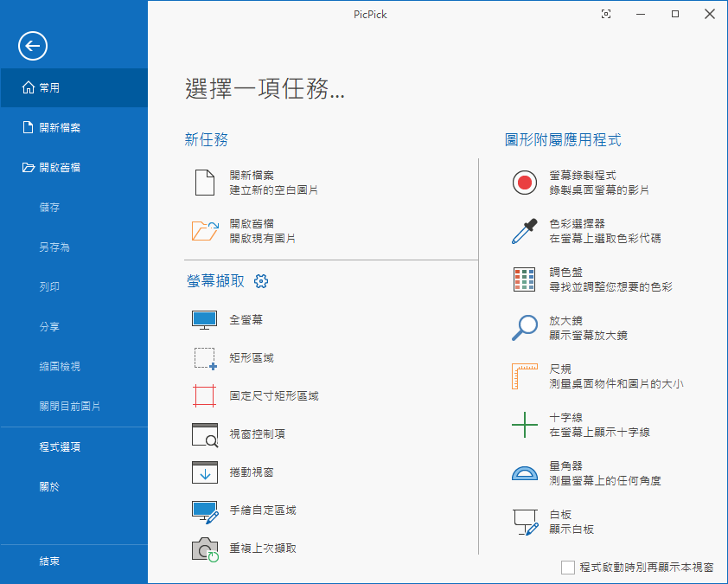Open 開新檔案 in the blue sidebar

point(74,128)
